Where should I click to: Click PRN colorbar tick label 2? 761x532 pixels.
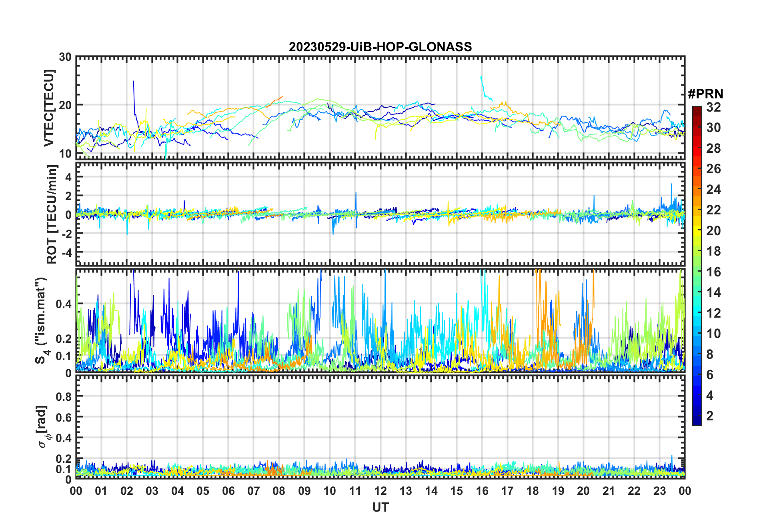pyautogui.click(x=710, y=416)
